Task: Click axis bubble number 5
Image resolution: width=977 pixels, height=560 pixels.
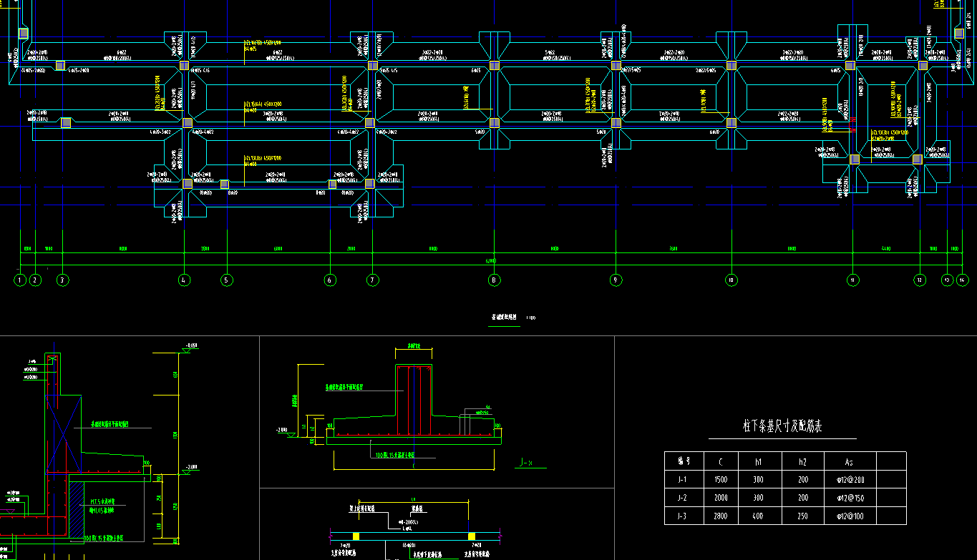Action: (x=227, y=280)
